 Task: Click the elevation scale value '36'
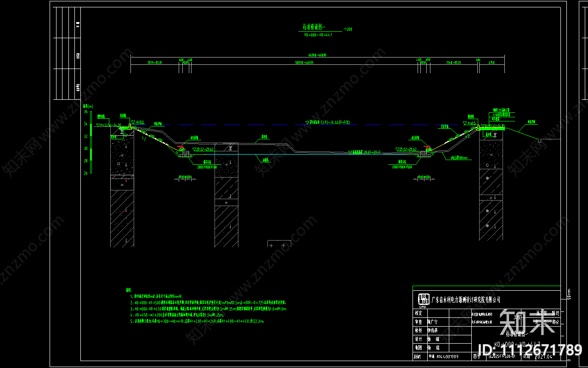point(85,111)
